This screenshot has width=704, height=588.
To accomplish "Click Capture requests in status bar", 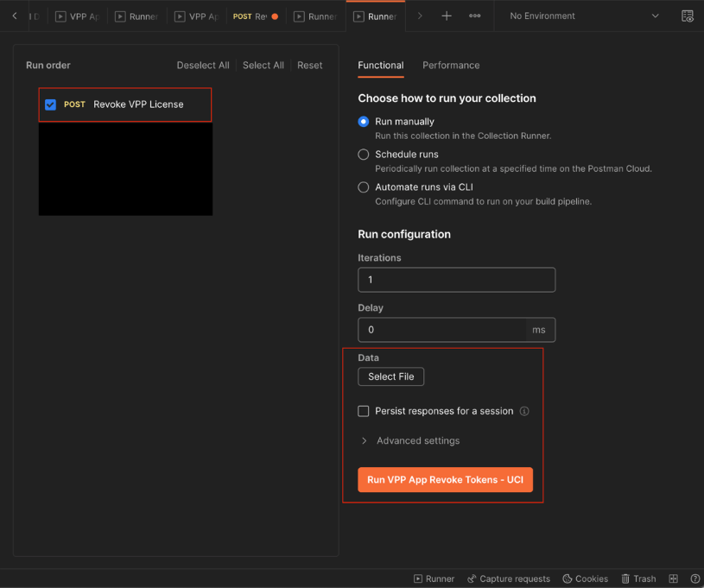I will [508, 579].
